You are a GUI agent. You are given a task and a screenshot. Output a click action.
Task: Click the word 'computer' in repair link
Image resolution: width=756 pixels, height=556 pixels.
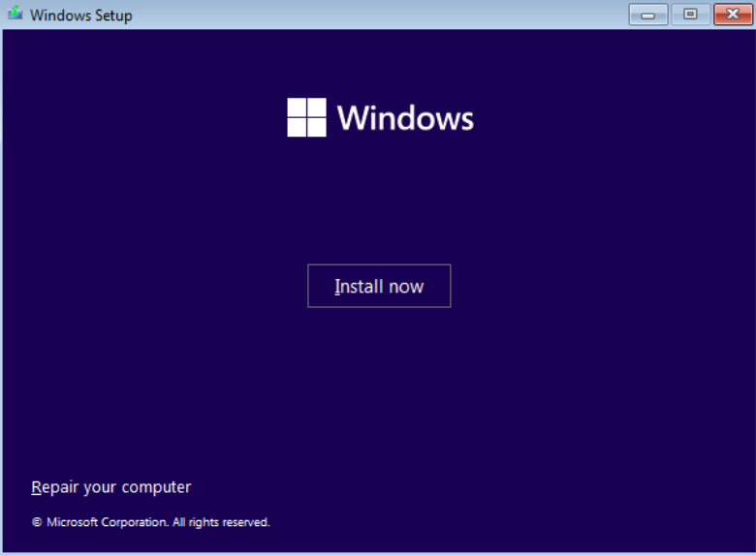point(157,488)
